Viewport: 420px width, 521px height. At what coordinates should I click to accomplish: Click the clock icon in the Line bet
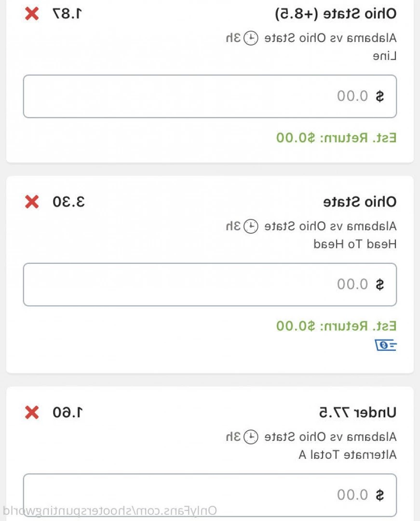[251, 38]
